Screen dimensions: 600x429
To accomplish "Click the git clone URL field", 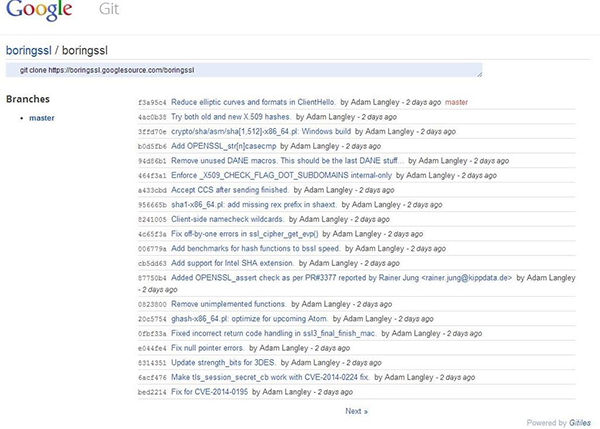I will point(244,70).
